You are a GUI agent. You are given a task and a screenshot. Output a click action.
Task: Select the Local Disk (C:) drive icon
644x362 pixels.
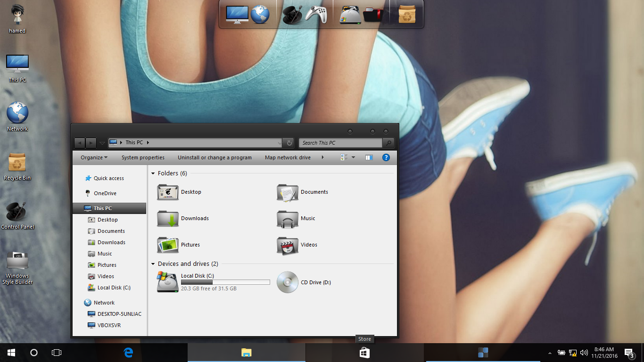pos(168,282)
